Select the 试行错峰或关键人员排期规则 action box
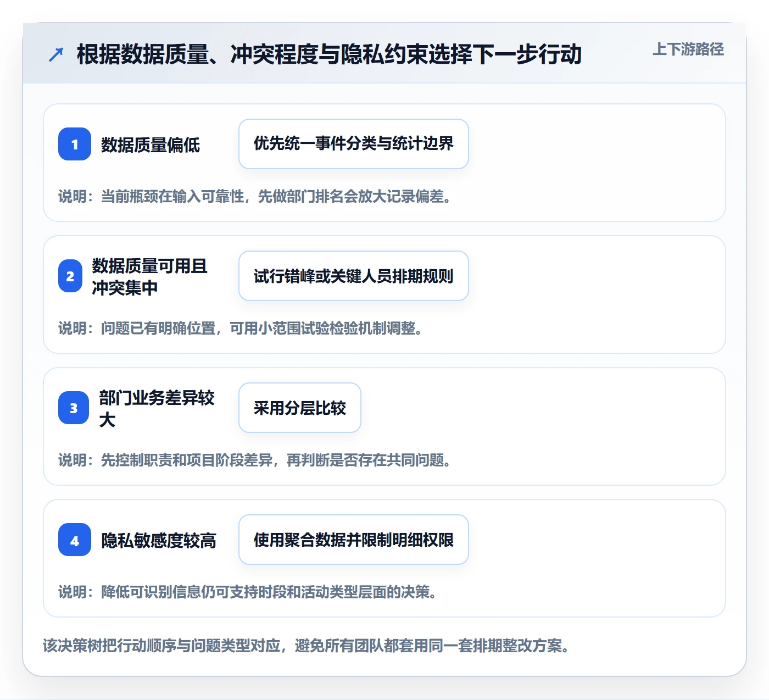 coord(354,276)
